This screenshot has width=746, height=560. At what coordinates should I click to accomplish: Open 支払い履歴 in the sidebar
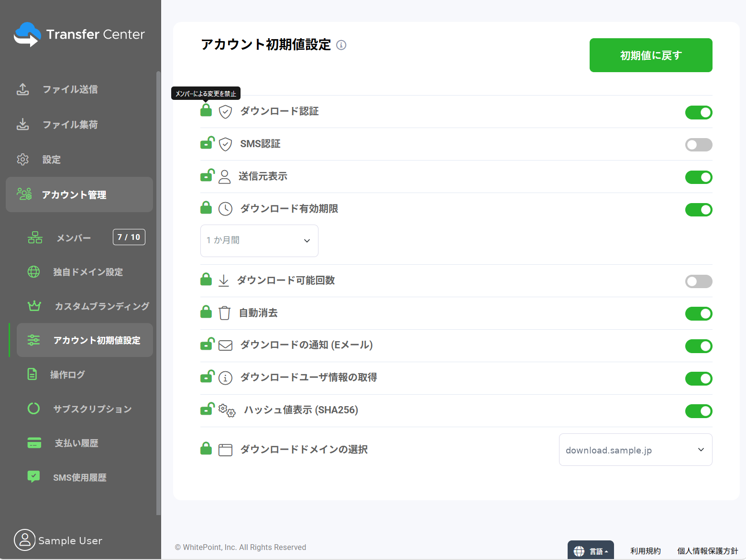[x=77, y=443]
